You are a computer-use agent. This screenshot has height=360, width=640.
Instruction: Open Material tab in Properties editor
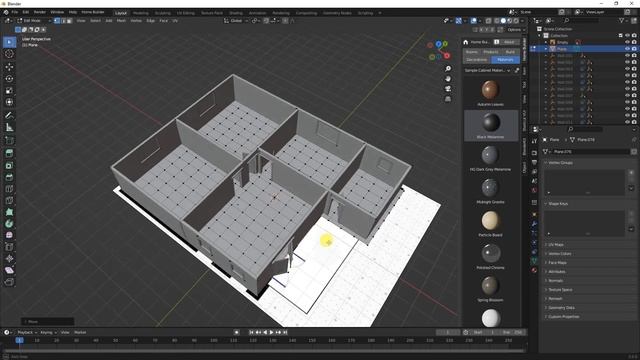(x=534, y=270)
